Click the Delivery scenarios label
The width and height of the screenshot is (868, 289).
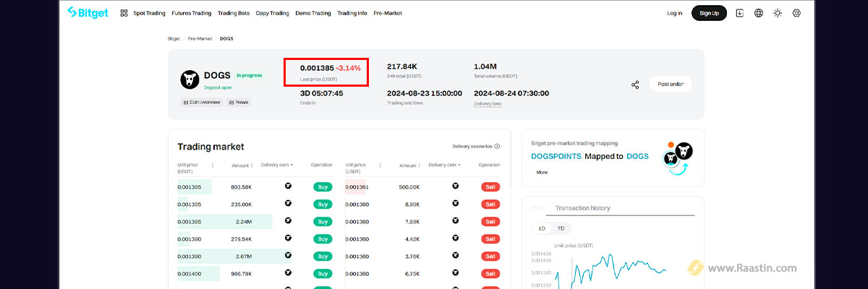click(472, 146)
